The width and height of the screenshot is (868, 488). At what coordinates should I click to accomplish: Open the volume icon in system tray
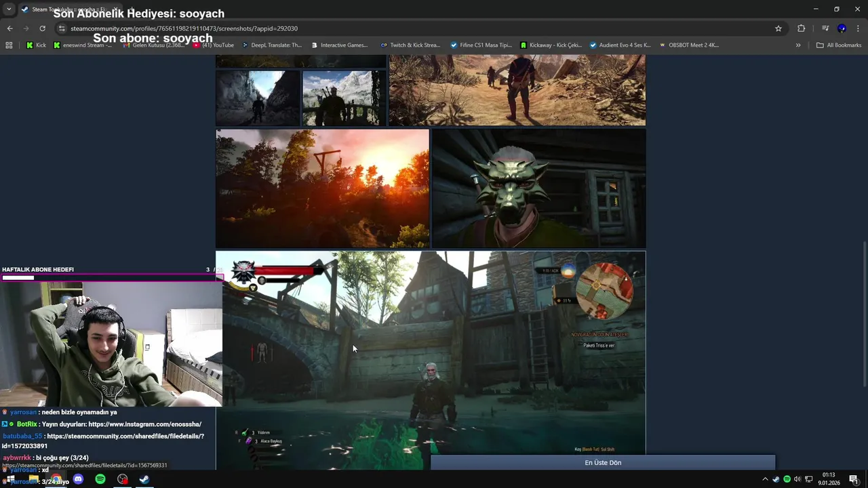797,479
